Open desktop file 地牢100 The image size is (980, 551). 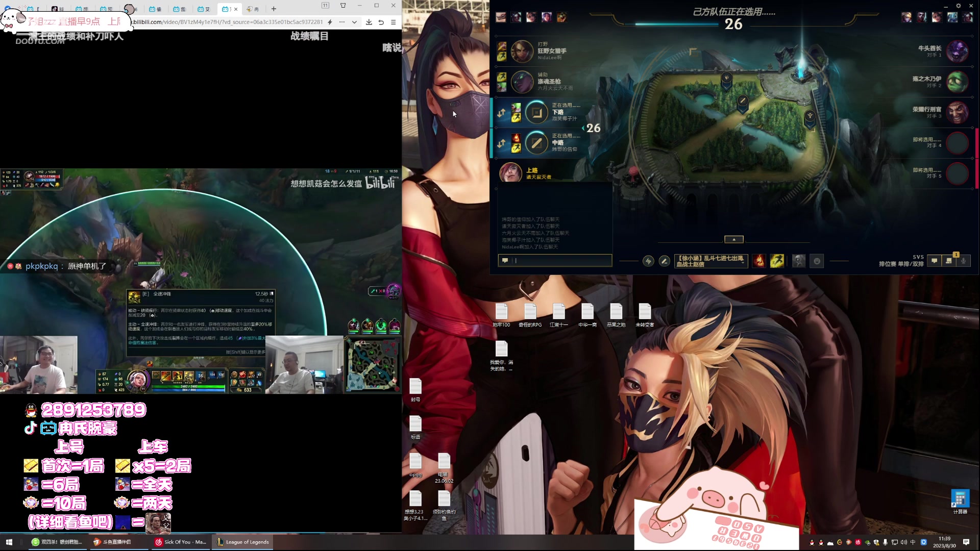tap(501, 315)
